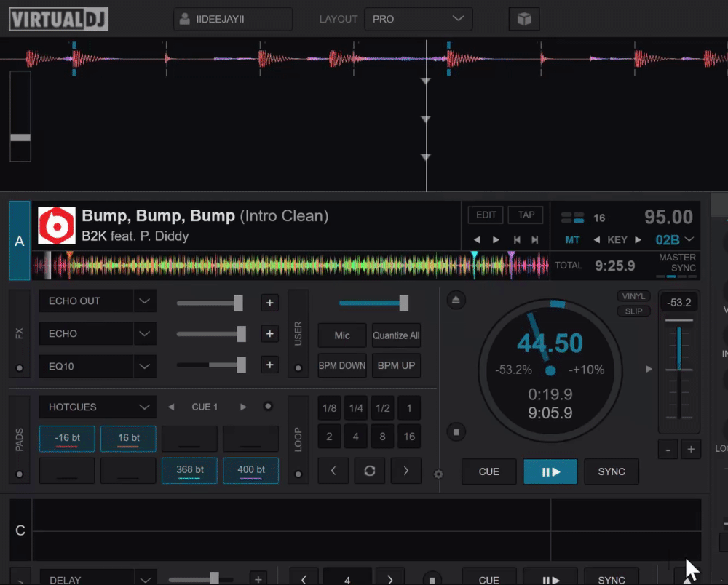Toggle the LOOP section dot
This screenshot has width=728, height=585.
[298, 474]
